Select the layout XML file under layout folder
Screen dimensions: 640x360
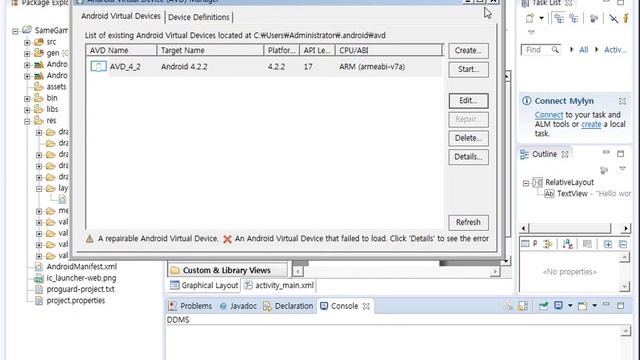coord(62,200)
